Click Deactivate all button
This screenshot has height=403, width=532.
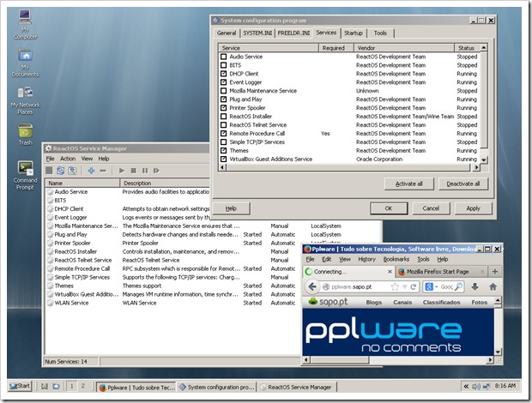tap(463, 183)
